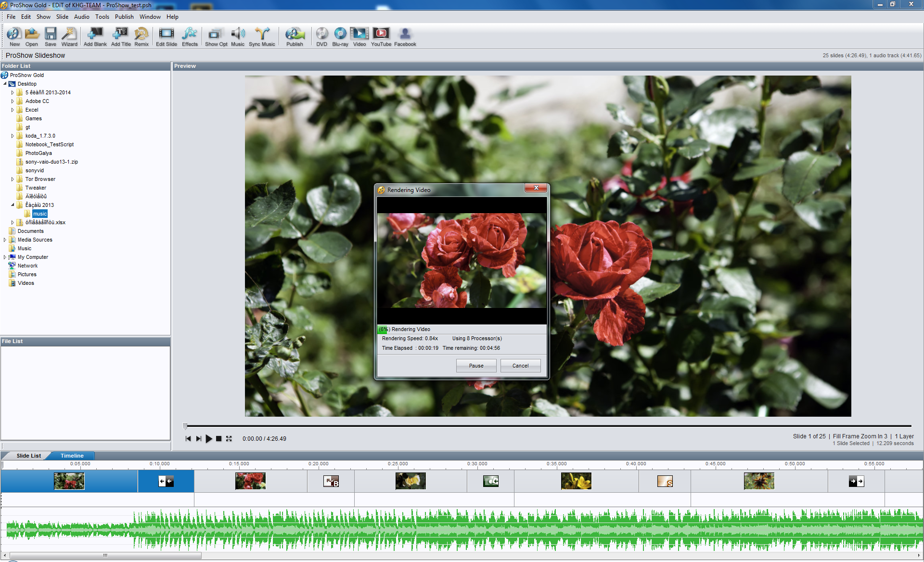Click the Add Blank slide icon
The height and width of the screenshot is (562, 924).
pyautogui.click(x=95, y=37)
